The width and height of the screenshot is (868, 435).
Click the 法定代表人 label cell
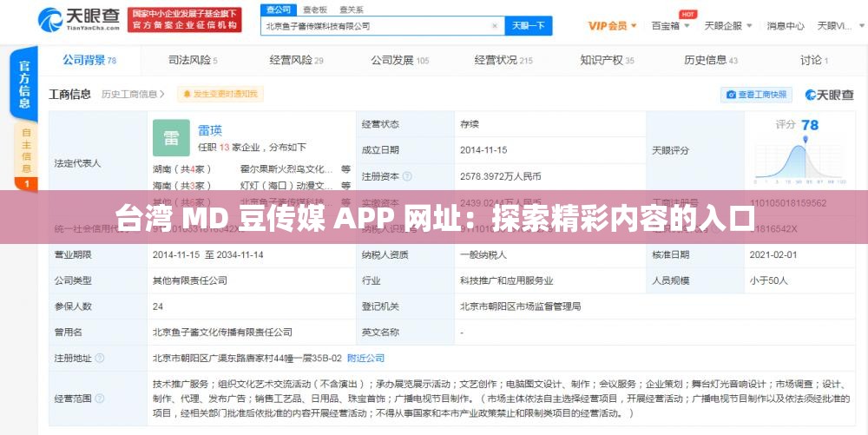[x=98, y=163]
